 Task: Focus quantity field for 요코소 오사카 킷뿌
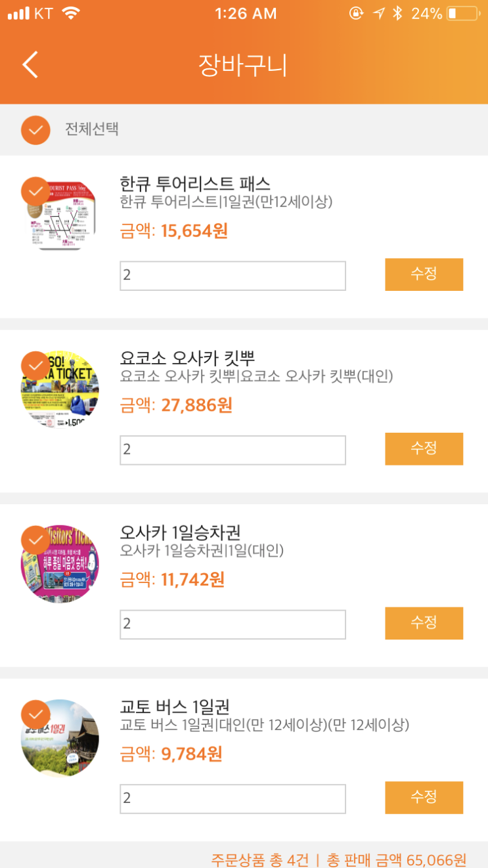[233, 450]
